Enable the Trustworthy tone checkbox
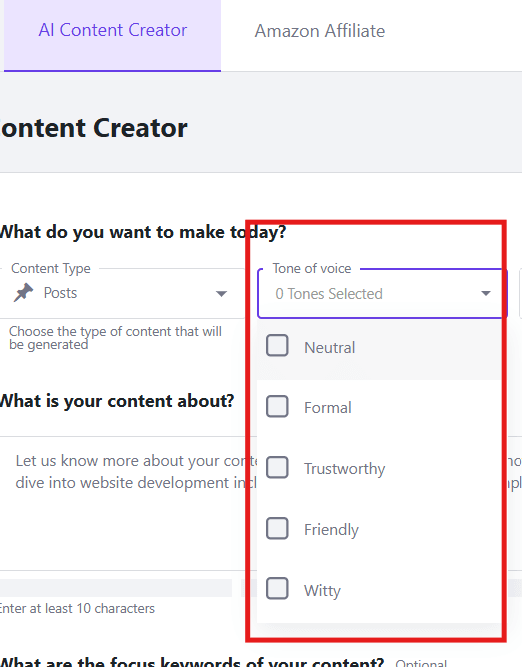522x667 pixels. point(277,467)
